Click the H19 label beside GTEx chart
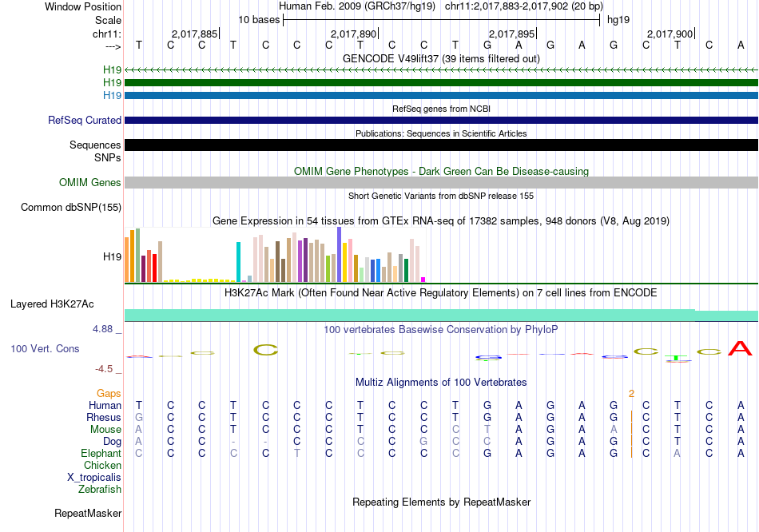The height and width of the screenshot is (532, 759). 112,256
